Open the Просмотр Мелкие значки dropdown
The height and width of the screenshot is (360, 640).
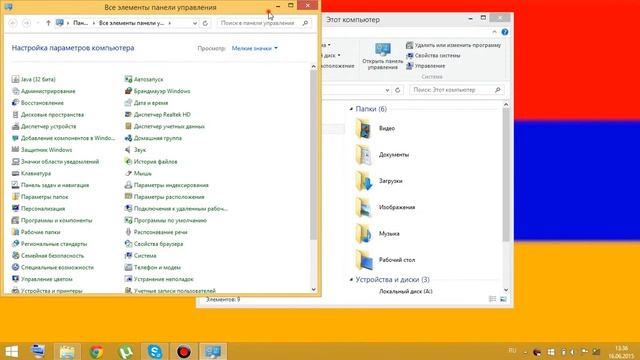(x=255, y=48)
